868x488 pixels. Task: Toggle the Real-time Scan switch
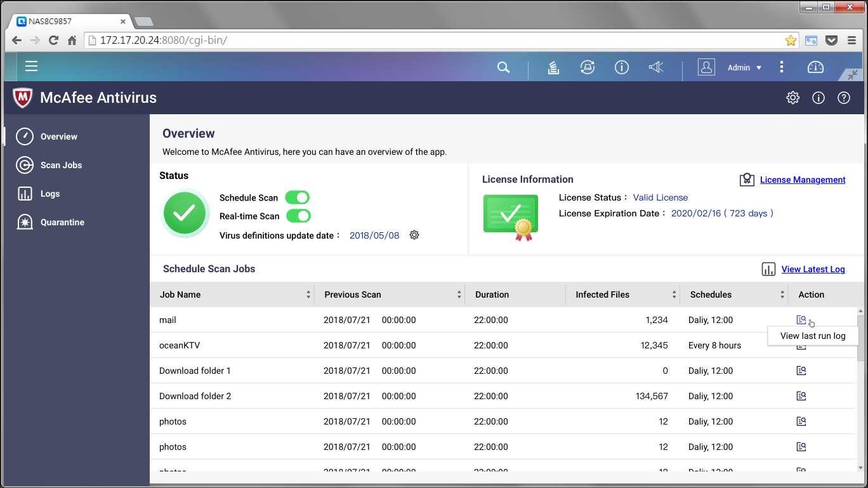pyautogui.click(x=298, y=216)
